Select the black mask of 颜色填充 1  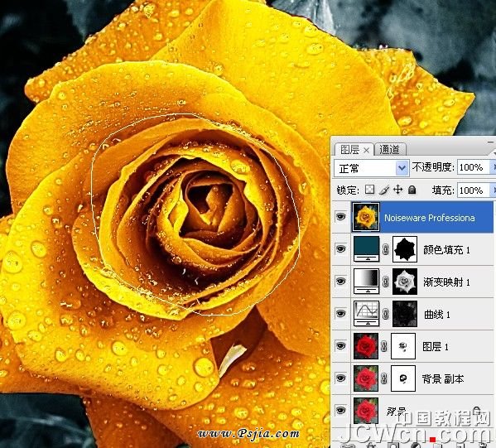click(405, 249)
